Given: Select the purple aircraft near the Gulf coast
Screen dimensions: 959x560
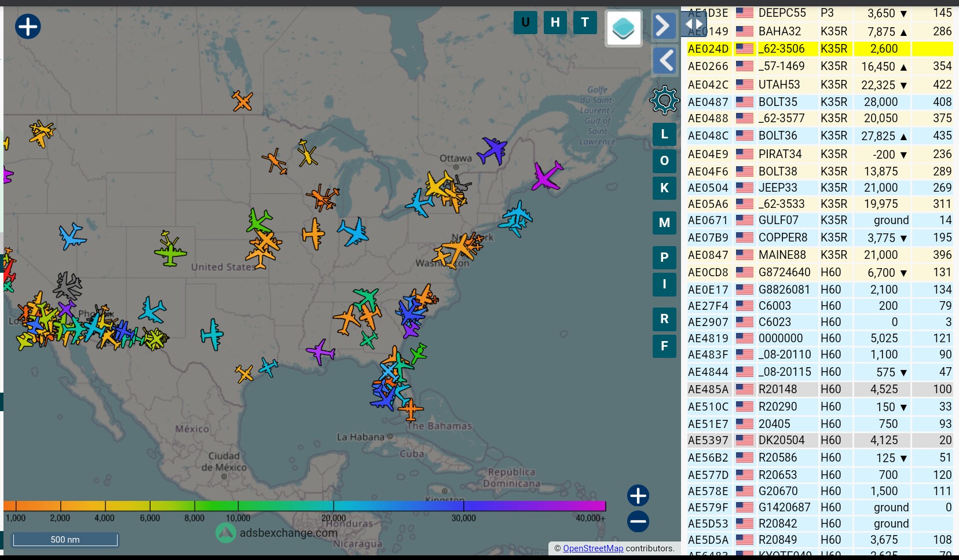Looking at the screenshot, I should [320, 352].
